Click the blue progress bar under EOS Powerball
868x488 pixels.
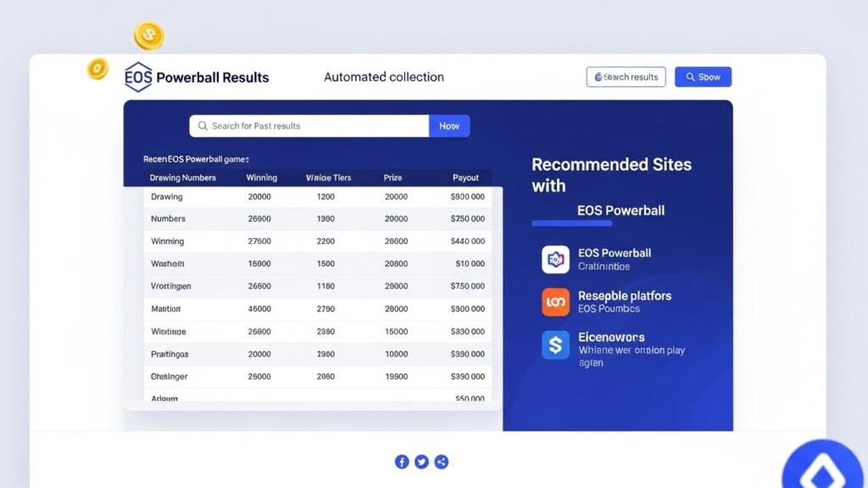click(571, 224)
